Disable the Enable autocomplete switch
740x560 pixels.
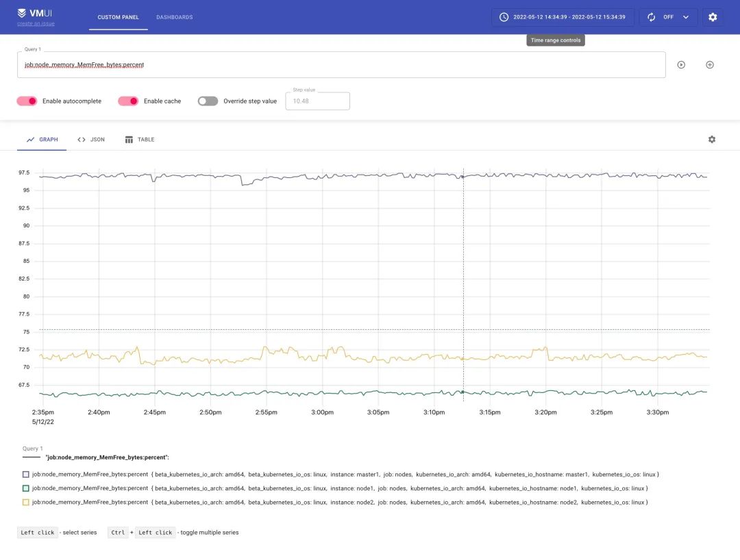pos(27,101)
